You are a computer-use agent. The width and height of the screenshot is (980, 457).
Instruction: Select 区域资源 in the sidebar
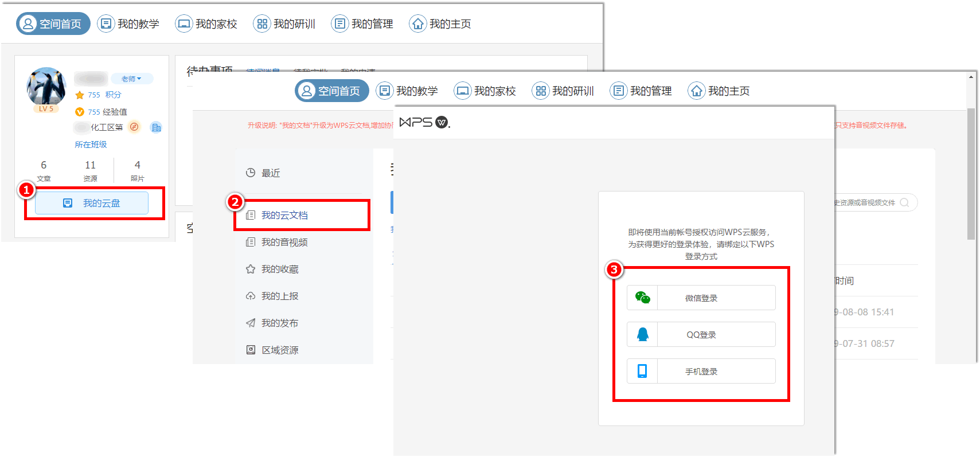(280, 350)
